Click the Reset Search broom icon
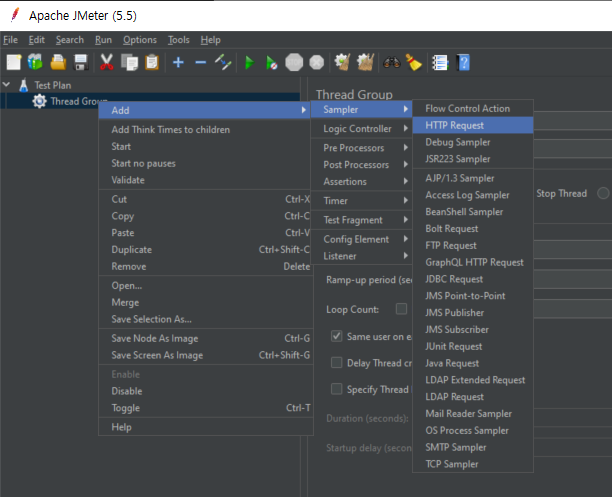 click(414, 62)
